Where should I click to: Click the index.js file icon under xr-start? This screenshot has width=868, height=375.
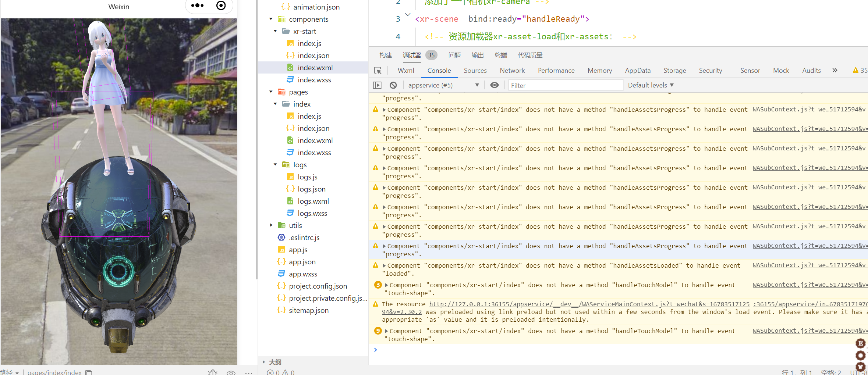click(x=290, y=43)
